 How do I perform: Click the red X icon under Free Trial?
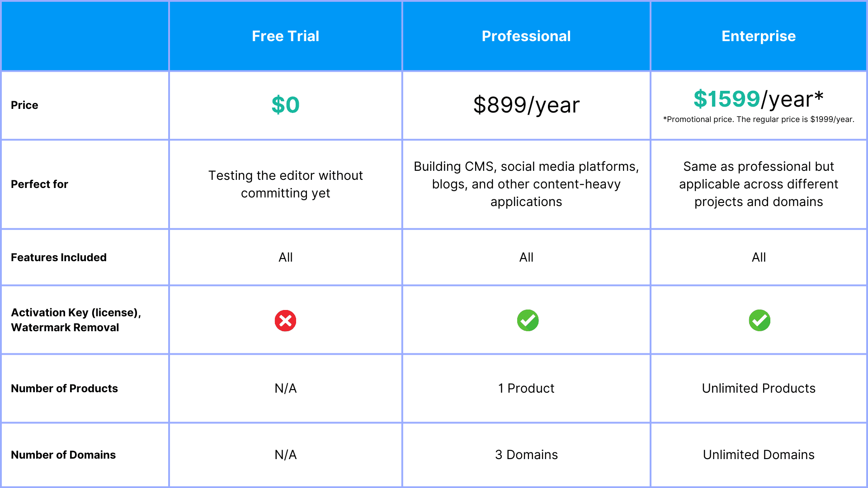(x=285, y=321)
